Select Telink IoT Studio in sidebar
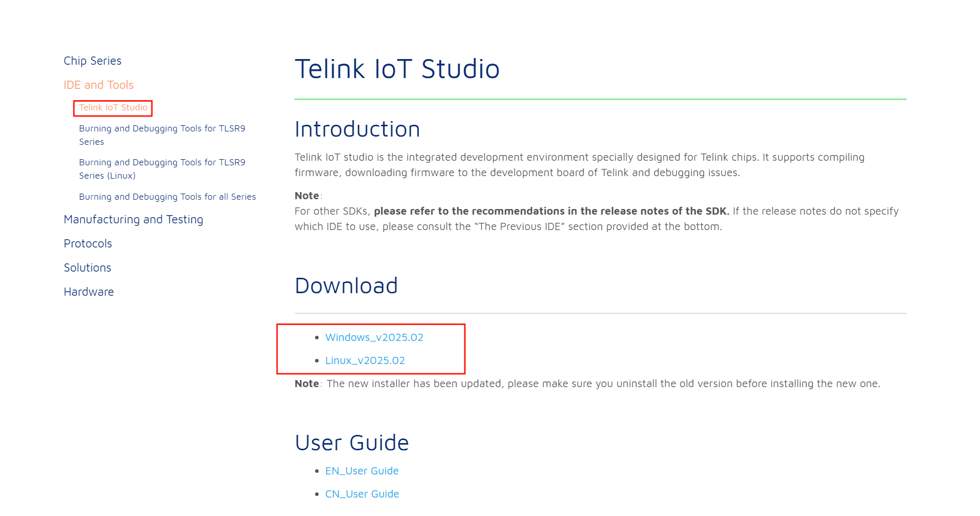This screenshot has height=516, width=980. (x=113, y=107)
